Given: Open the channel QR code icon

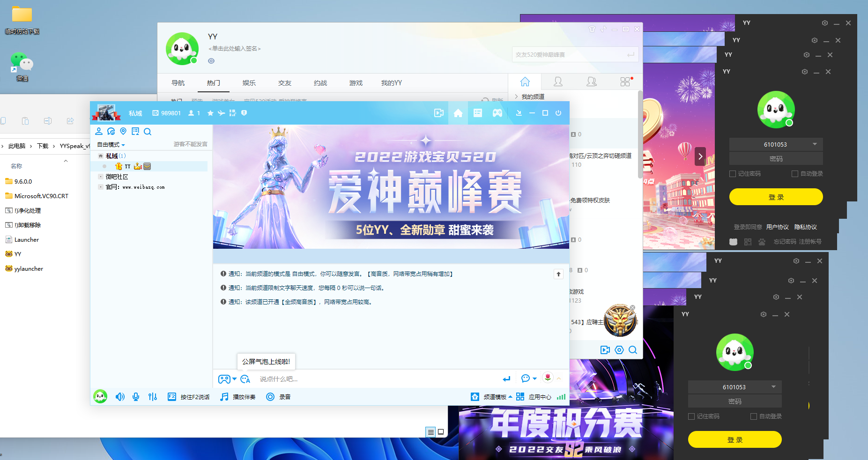Looking at the screenshot, I should (232, 113).
